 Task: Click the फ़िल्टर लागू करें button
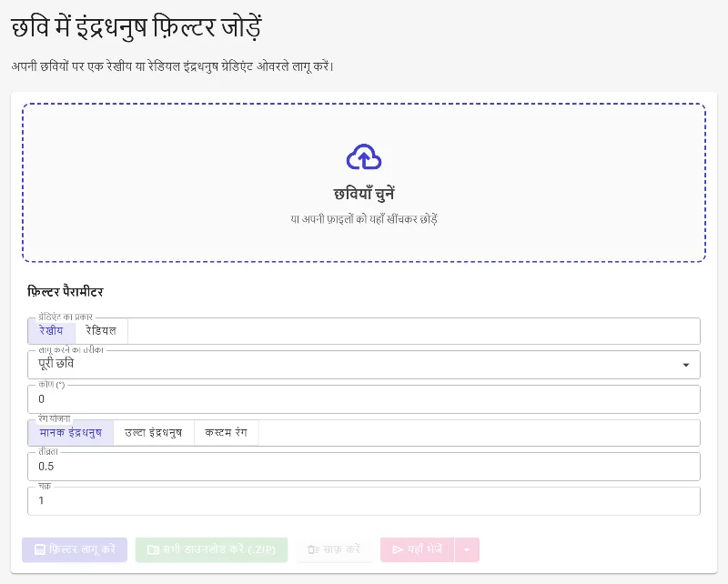point(75,549)
